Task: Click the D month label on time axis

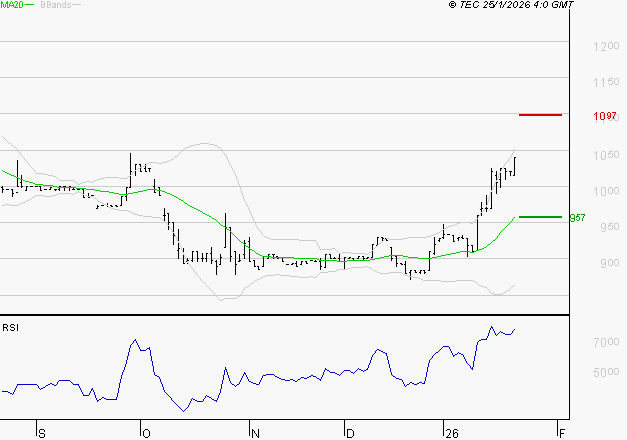Action: tap(350, 434)
